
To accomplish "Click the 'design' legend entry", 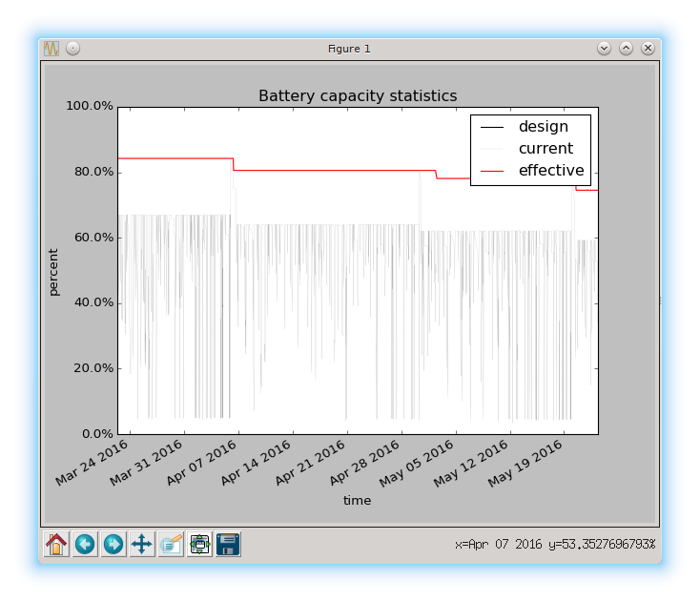I will [543, 126].
